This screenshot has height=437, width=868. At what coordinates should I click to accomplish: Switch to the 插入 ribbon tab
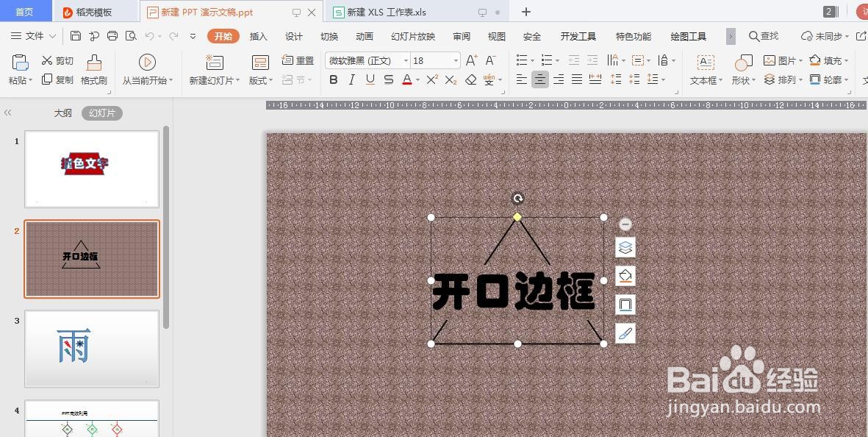pyautogui.click(x=258, y=35)
